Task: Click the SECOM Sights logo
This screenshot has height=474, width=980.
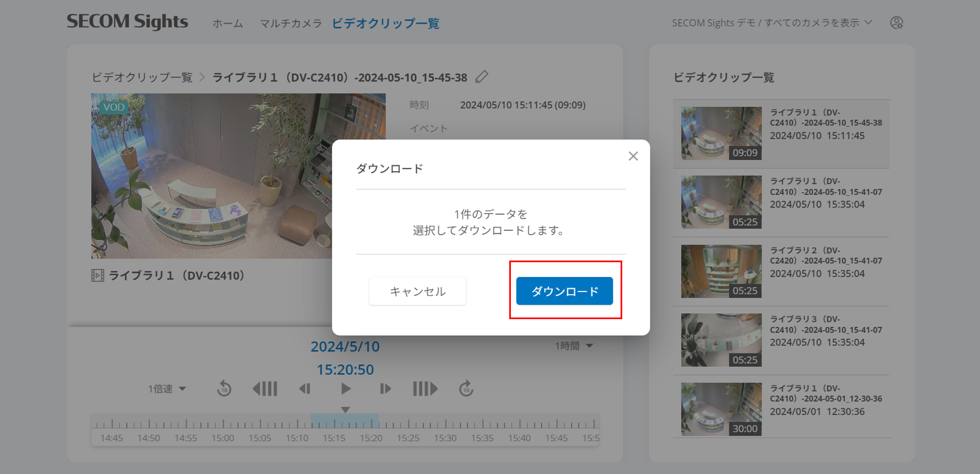Action: (x=128, y=22)
